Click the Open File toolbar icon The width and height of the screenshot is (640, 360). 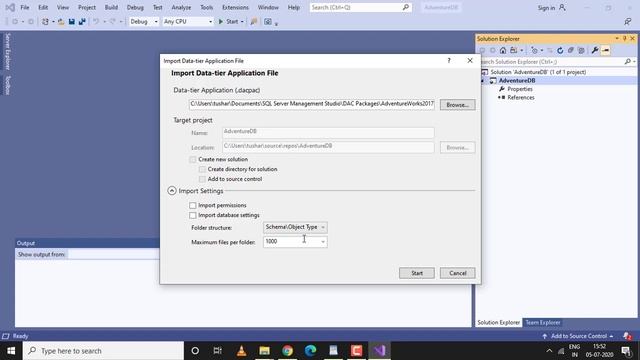(x=61, y=22)
